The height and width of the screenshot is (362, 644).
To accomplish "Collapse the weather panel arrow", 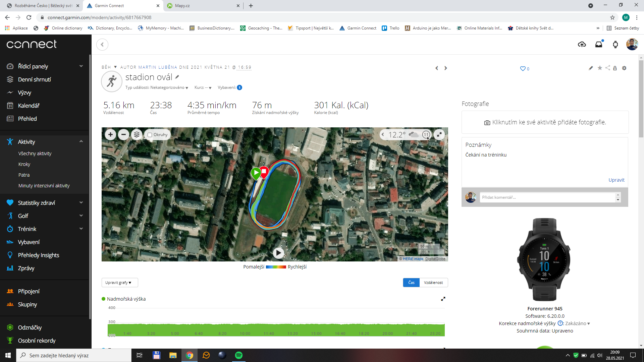I will click(x=383, y=134).
